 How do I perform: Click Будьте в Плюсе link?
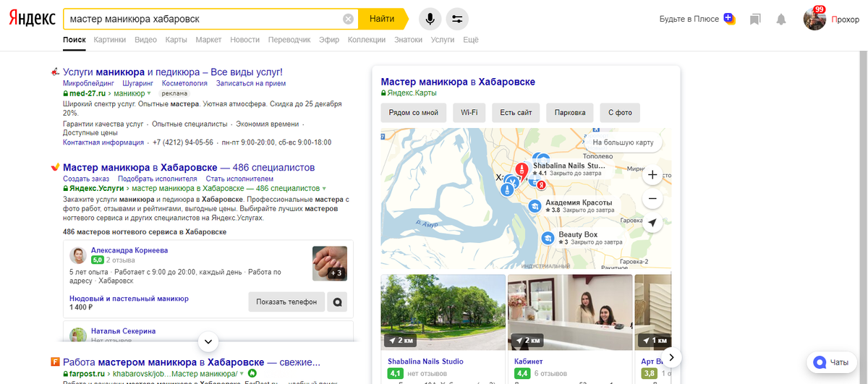click(689, 20)
